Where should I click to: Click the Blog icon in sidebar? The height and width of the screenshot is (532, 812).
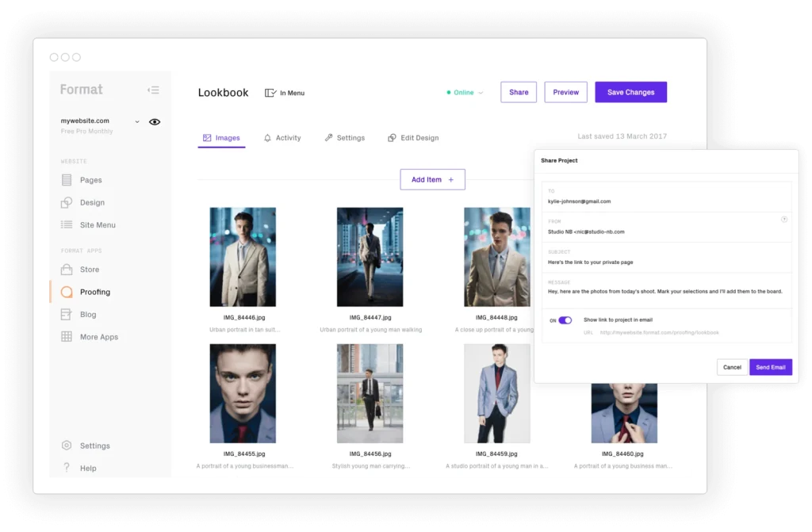(67, 315)
